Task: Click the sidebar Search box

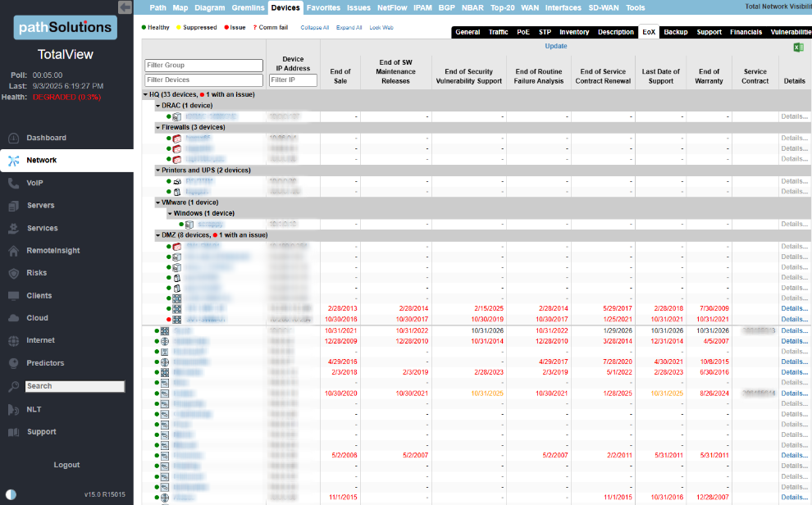Action: pos(75,386)
